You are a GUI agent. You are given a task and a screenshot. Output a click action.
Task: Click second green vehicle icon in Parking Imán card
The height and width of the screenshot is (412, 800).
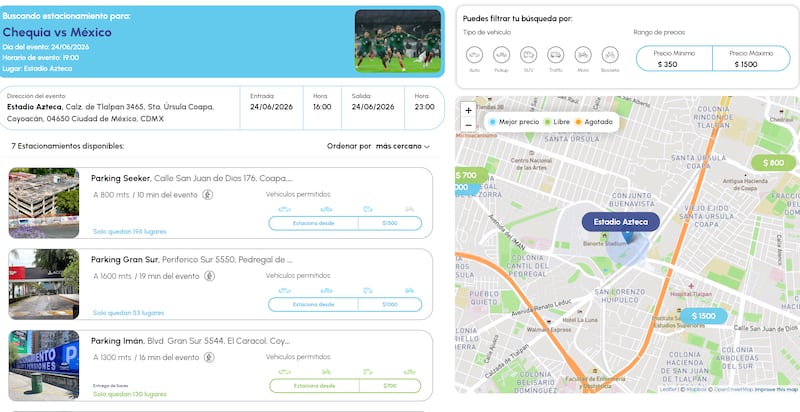click(327, 372)
